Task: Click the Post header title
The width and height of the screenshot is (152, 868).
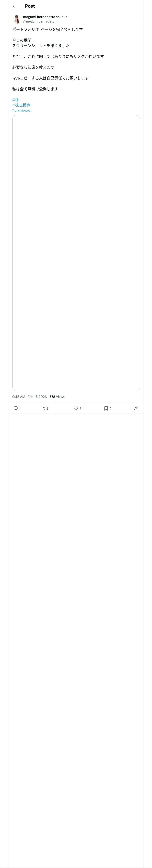Action: click(x=30, y=6)
